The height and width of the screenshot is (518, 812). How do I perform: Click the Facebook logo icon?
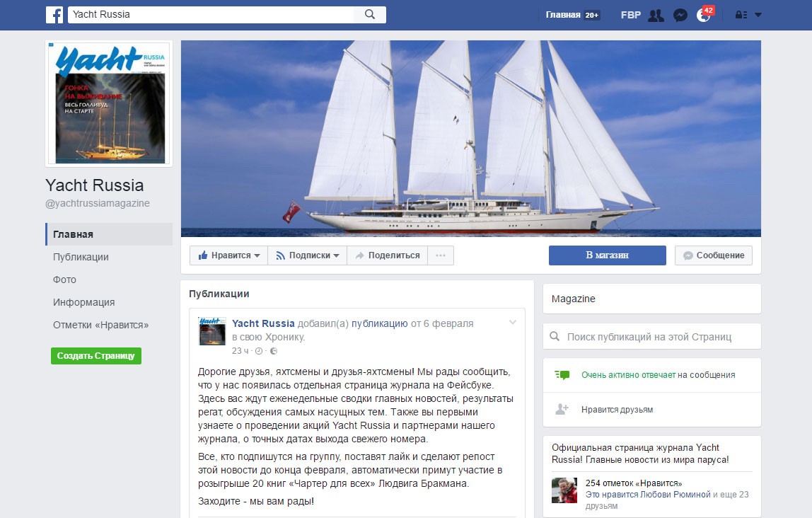click(x=54, y=14)
